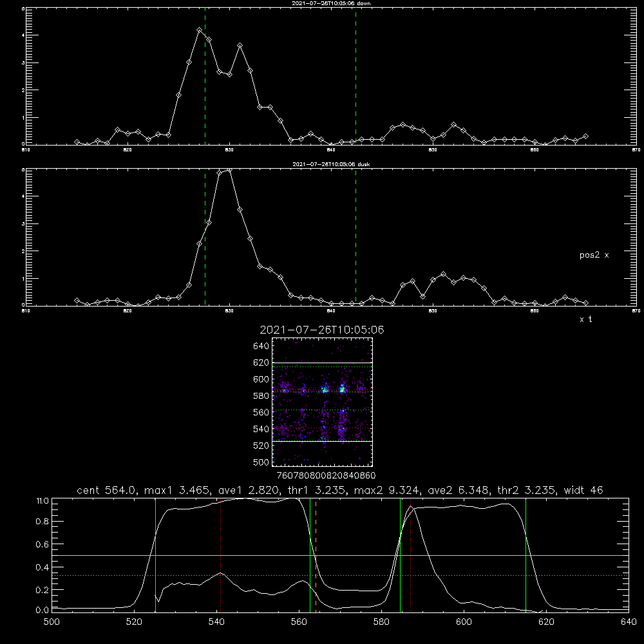The height and width of the screenshot is (644, 644).
Task: Select the 'x t' label
Action: point(585,319)
